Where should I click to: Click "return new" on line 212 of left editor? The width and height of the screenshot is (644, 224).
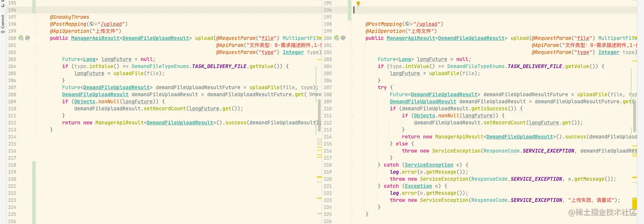(77, 123)
